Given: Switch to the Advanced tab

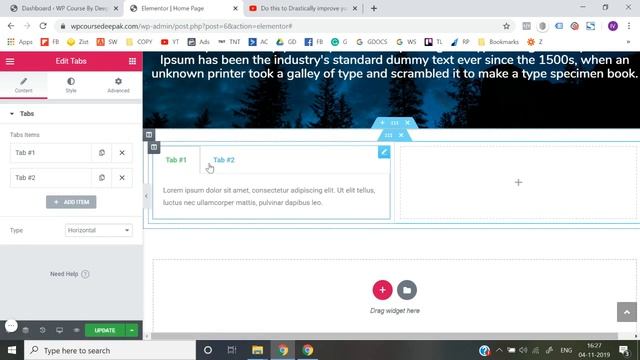Looking at the screenshot, I should (118, 85).
